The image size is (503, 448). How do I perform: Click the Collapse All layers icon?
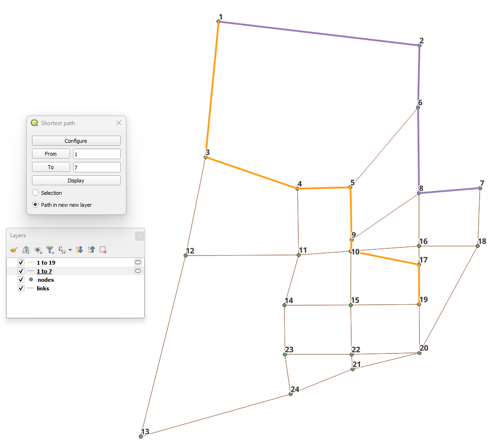pos(92,249)
